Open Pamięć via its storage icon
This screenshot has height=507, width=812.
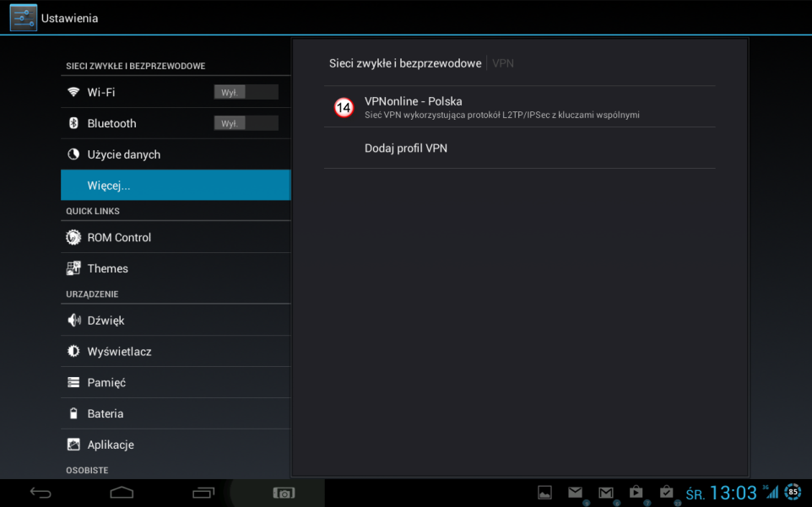coord(73,382)
